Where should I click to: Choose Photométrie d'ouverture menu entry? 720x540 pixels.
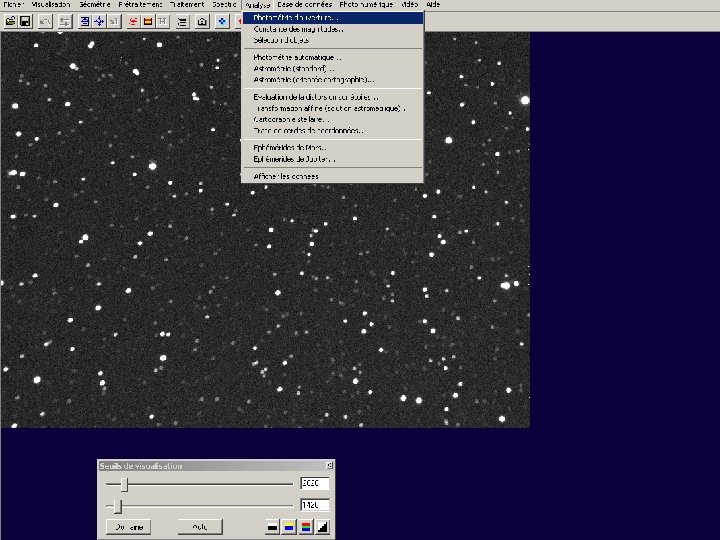[296, 18]
